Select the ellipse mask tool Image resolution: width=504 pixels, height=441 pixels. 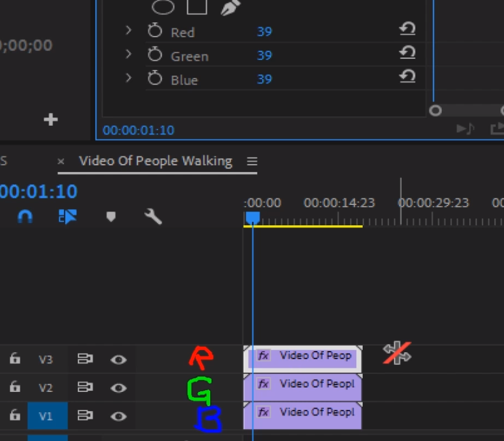click(x=163, y=7)
